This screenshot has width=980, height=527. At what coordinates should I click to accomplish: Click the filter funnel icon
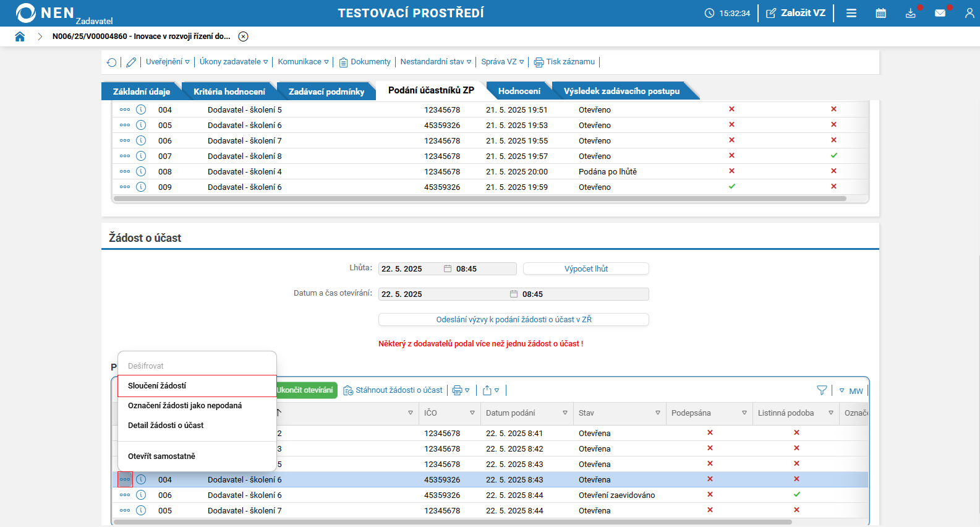[x=822, y=390]
